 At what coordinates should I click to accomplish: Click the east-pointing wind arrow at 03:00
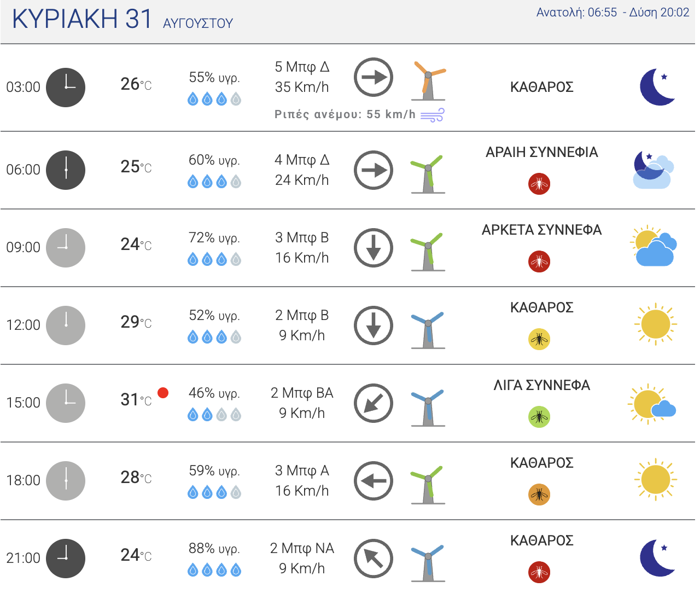click(374, 77)
